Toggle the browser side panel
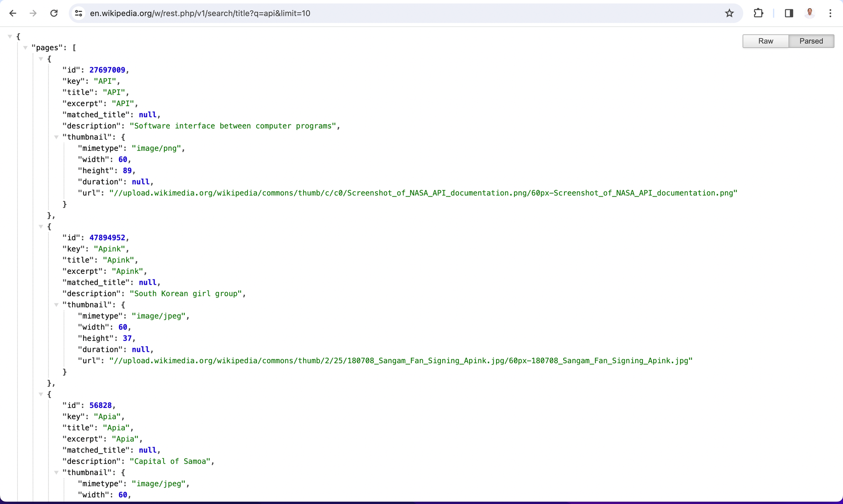Viewport: 843px width, 504px height. click(789, 13)
